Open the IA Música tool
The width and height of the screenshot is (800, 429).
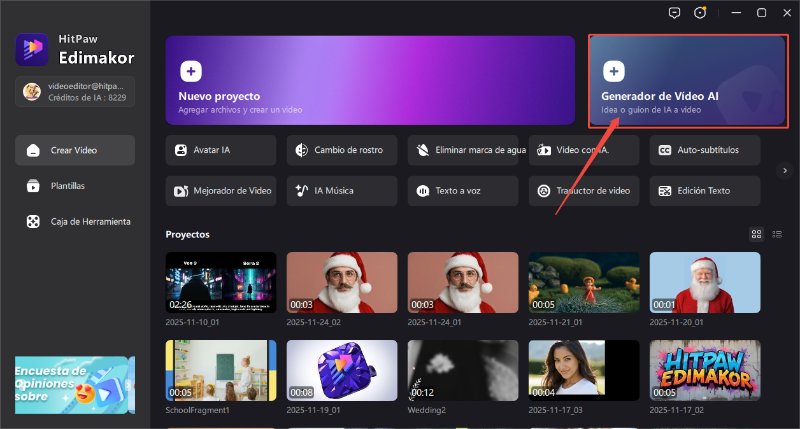tap(342, 191)
